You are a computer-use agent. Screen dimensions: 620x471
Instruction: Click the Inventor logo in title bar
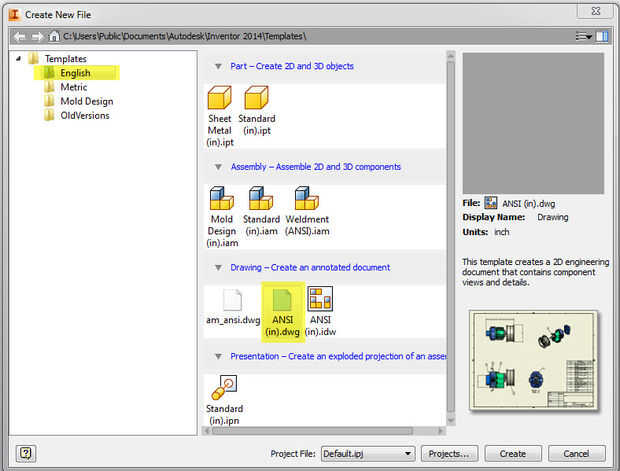point(15,15)
